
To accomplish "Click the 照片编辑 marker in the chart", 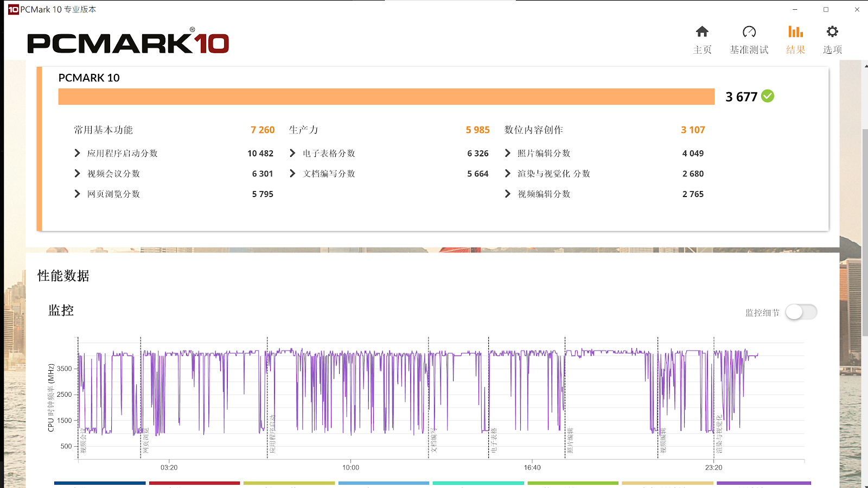I will tap(570, 440).
